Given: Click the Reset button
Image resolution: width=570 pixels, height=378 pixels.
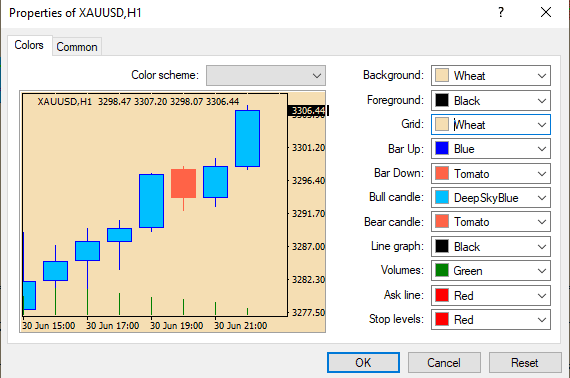Looking at the screenshot, I should point(525,362).
